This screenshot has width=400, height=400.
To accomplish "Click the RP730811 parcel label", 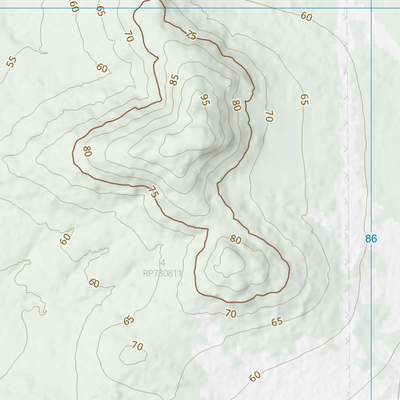I will tap(162, 274).
